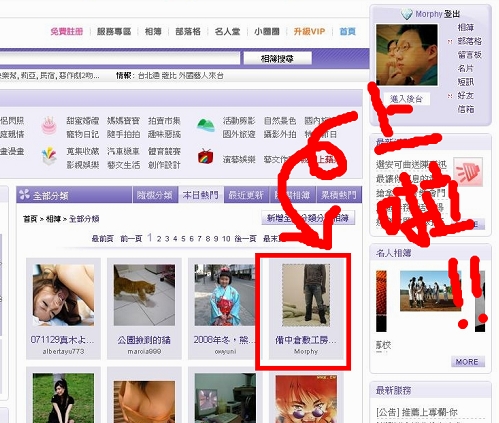499x423 pixels.
Task: Open 短訊 in the Morphy sidebar
Action: click(465, 82)
